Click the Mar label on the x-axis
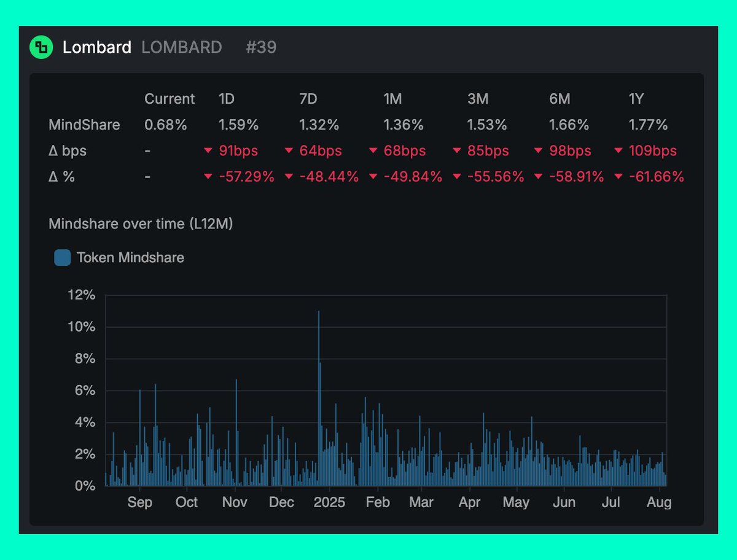The width and height of the screenshot is (737, 560). coord(421,502)
